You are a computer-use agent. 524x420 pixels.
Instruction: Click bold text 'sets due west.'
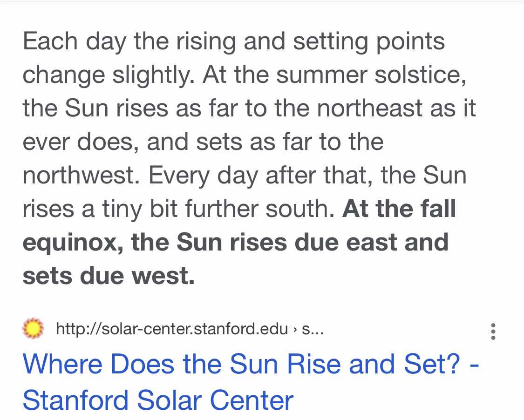(x=109, y=276)
